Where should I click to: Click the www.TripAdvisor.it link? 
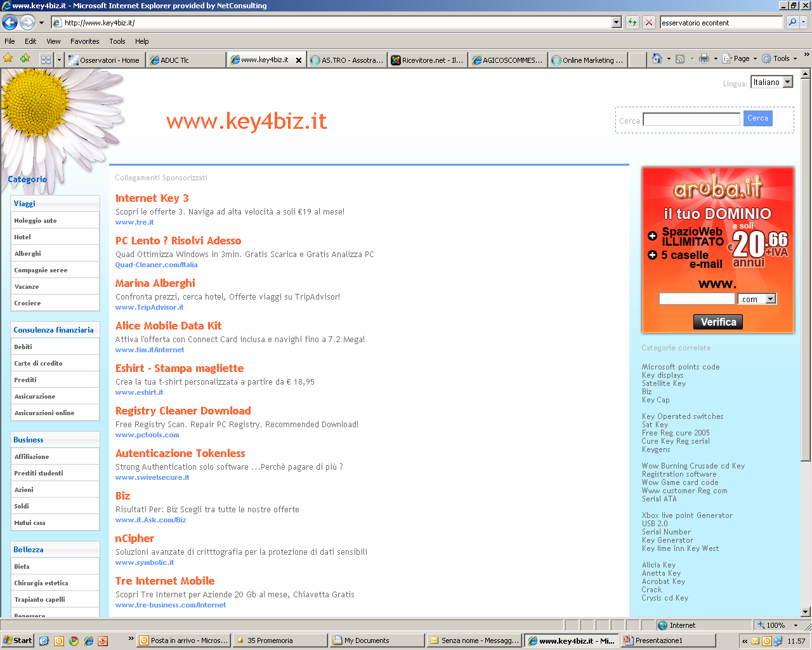click(150, 307)
